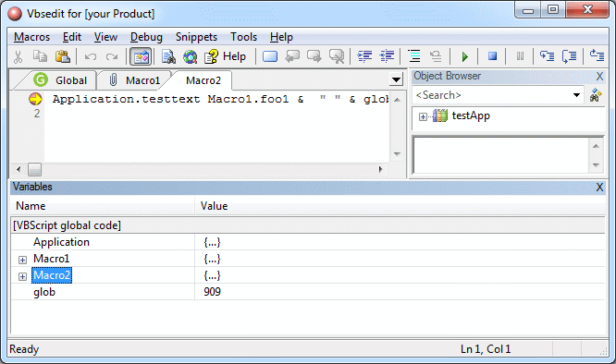
Task: Open the Snippets menu
Action: click(196, 37)
